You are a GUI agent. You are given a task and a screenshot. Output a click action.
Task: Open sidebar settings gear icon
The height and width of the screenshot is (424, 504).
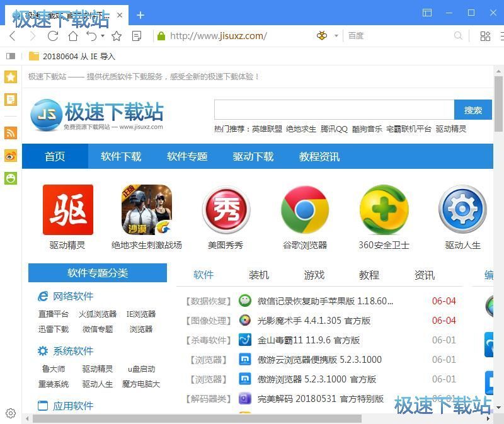(x=11, y=413)
